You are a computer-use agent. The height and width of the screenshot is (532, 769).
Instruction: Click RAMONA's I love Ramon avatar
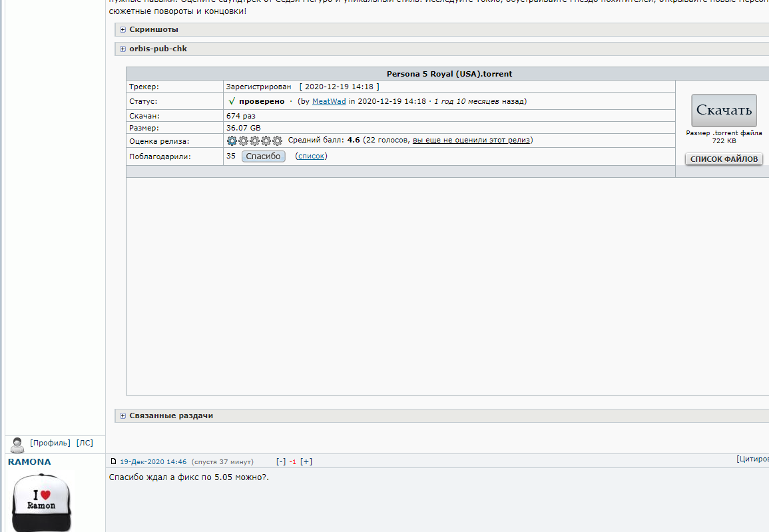(x=42, y=501)
